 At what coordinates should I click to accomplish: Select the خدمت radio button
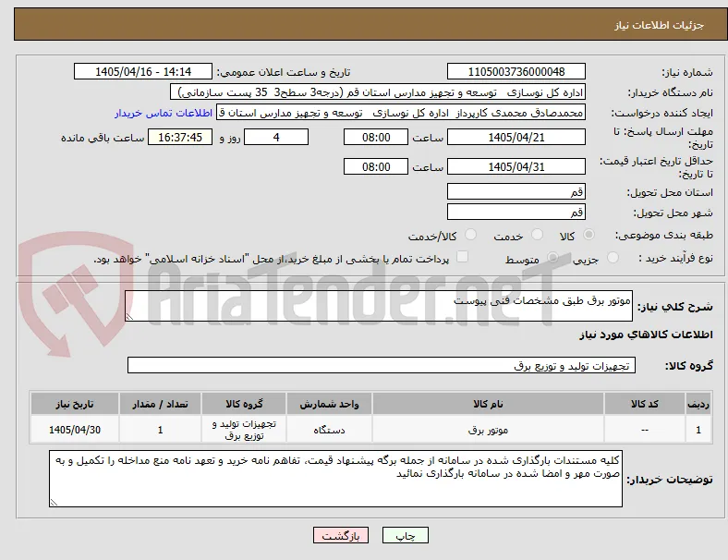[x=537, y=235]
